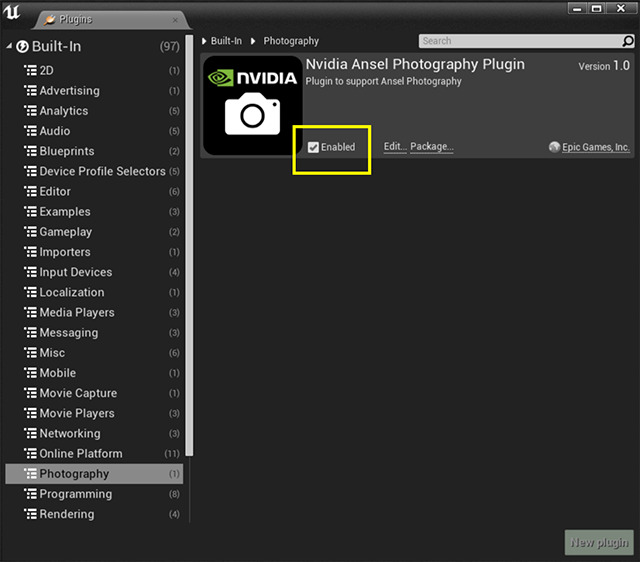
Task: Open the Package link for the plugin
Action: (432, 147)
